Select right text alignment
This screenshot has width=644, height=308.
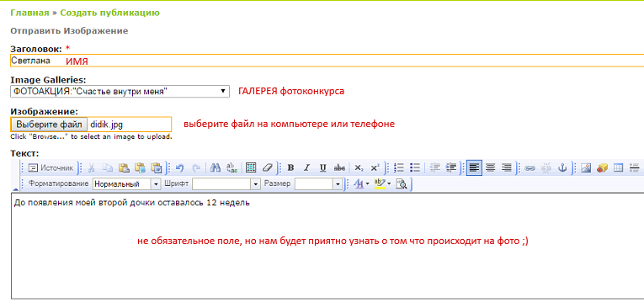pyautogui.click(x=507, y=167)
